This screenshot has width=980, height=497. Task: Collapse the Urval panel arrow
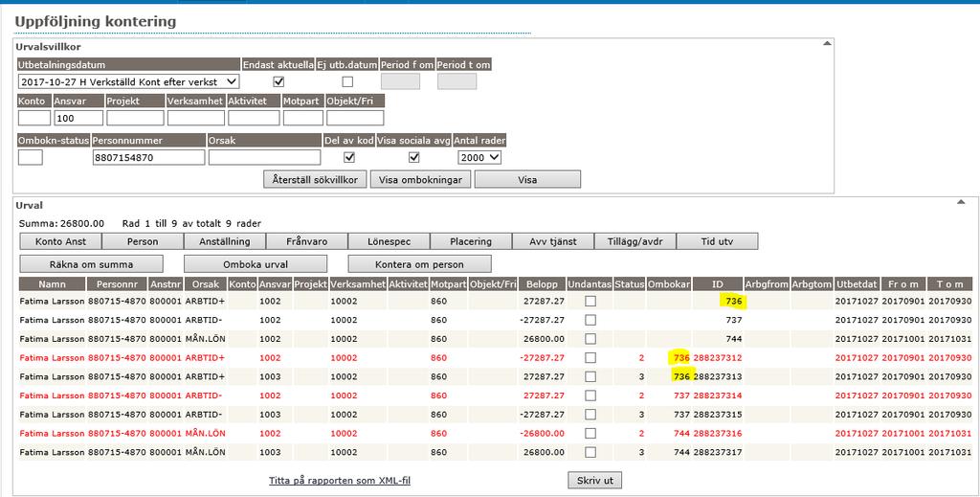(961, 202)
